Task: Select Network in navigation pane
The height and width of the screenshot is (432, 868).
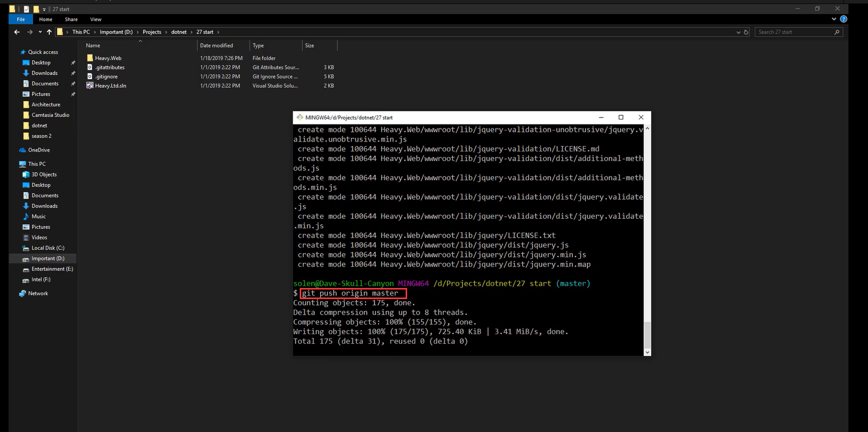Action: (38, 294)
